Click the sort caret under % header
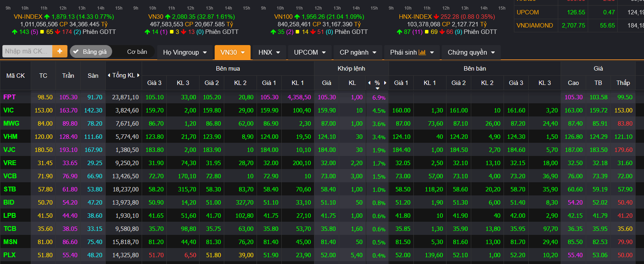 pyautogui.click(x=377, y=88)
